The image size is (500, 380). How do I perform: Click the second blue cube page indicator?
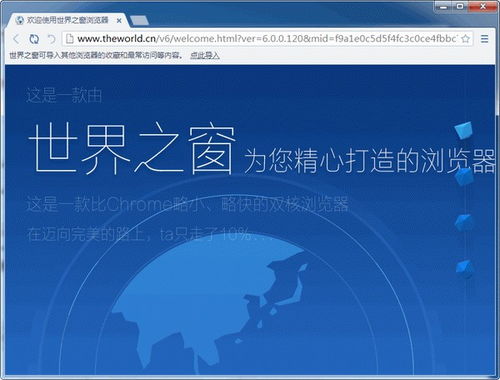click(464, 177)
